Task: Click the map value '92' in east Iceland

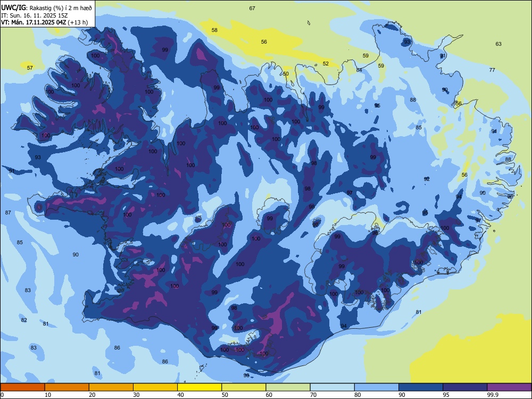Action: click(427, 179)
